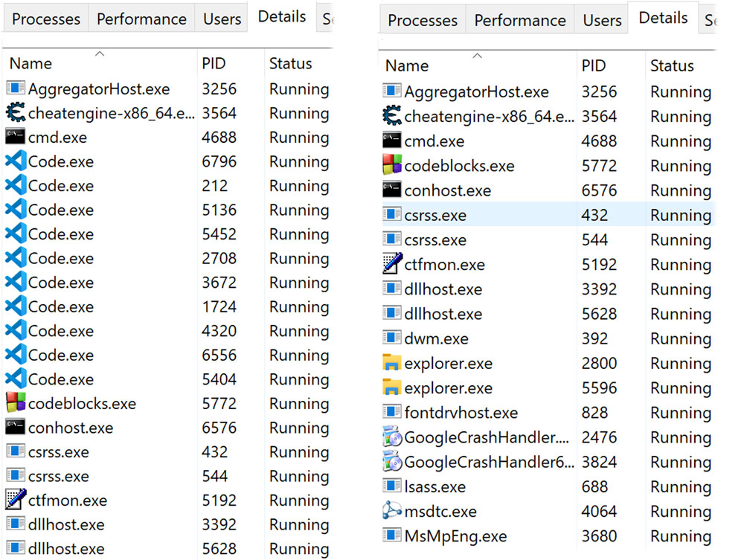This screenshot has height=560, width=744.
Task: Click the cheatengine icon in the left panel
Action: pos(15,113)
